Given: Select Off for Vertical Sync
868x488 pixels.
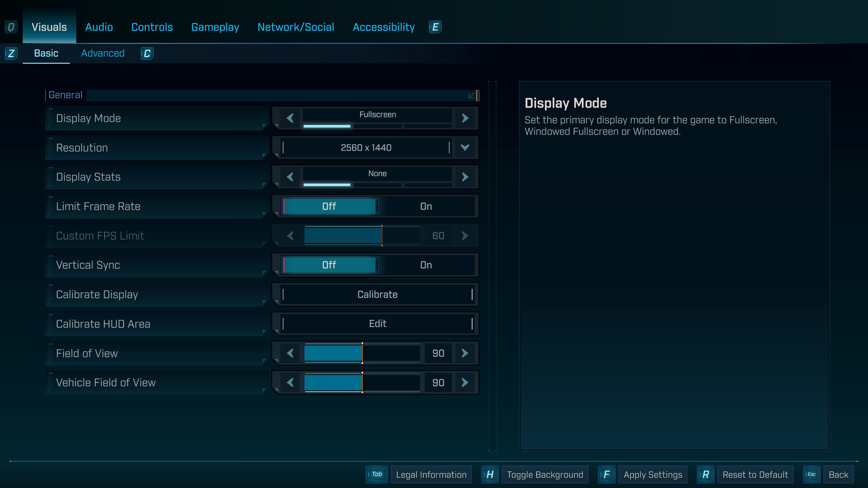Looking at the screenshot, I should pos(329,265).
